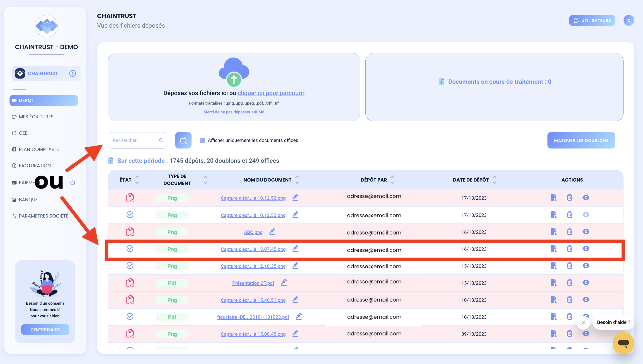Open the calendar date filter button
The image size is (643, 364).
pos(183,140)
